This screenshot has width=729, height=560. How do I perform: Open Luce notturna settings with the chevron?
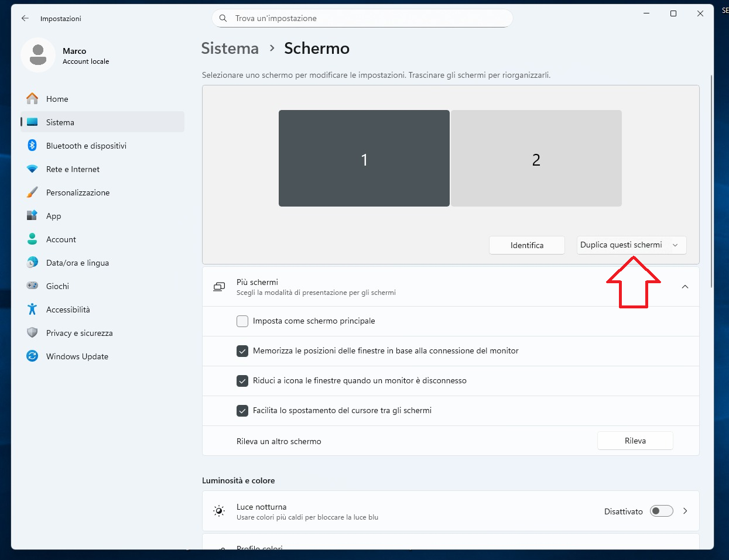tap(685, 511)
